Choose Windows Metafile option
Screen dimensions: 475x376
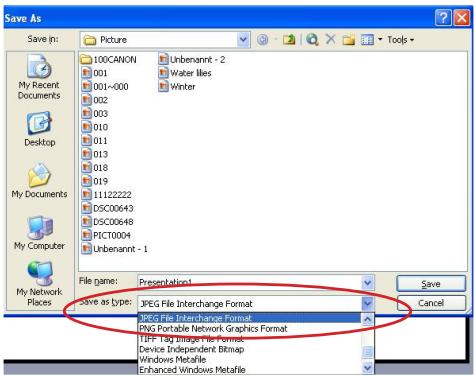pyautogui.click(x=249, y=360)
